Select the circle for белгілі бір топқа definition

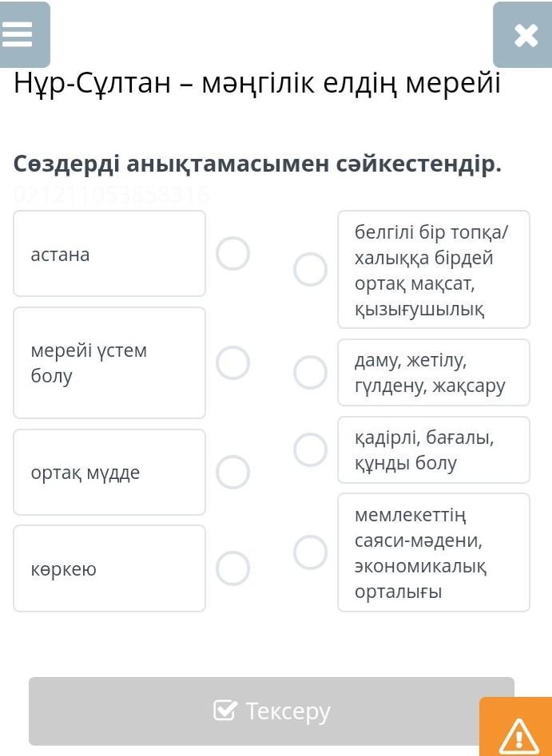coord(310,269)
